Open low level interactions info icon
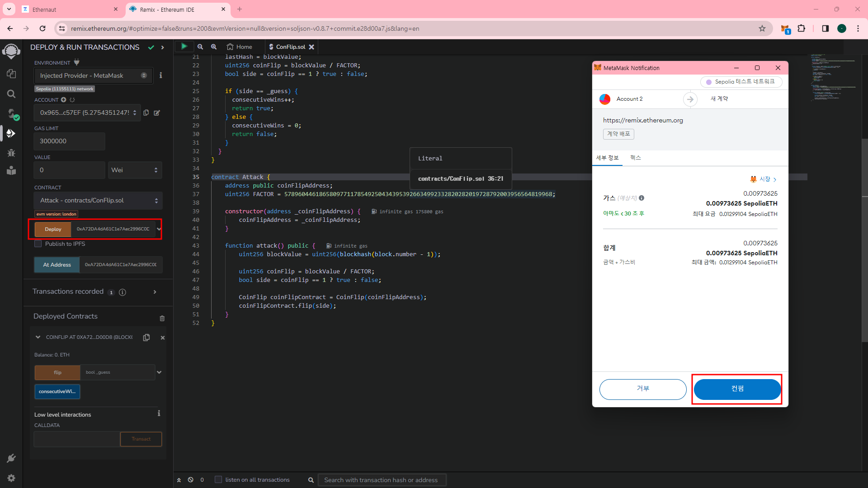Image resolution: width=868 pixels, height=488 pixels. point(159,413)
